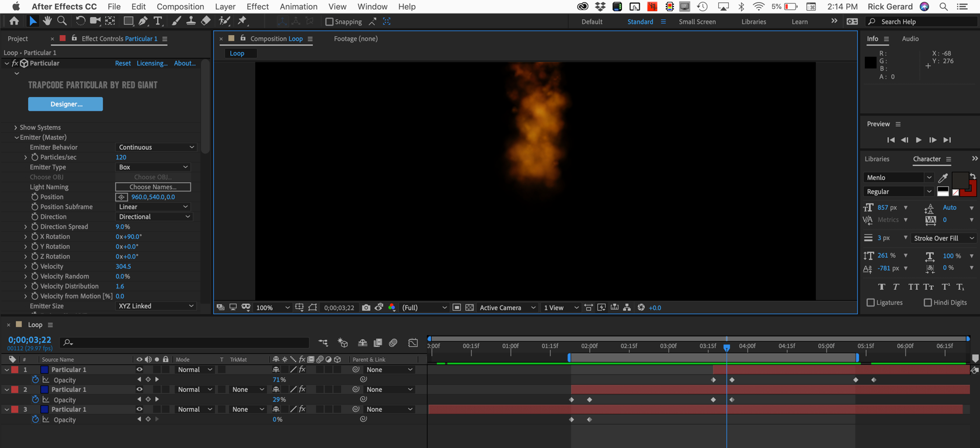Select the Home icon in toolbar
This screenshot has width=980, height=448.
(14, 21)
